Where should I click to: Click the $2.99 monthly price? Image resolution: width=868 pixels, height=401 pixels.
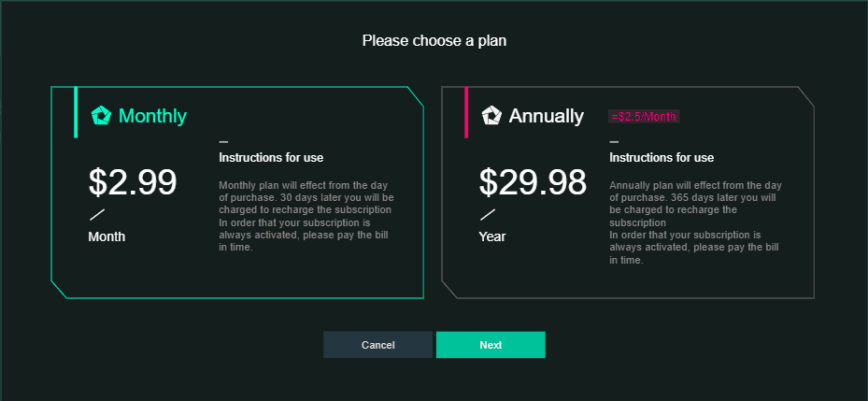click(133, 182)
